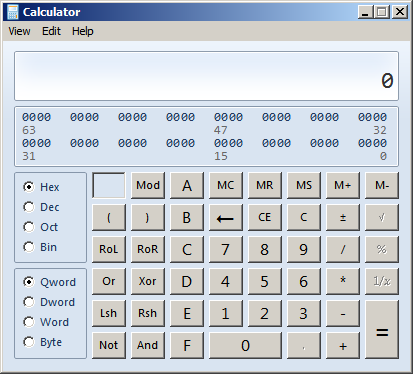Choose the Dword data size option
Screen dimensions: 413x374
29,302
